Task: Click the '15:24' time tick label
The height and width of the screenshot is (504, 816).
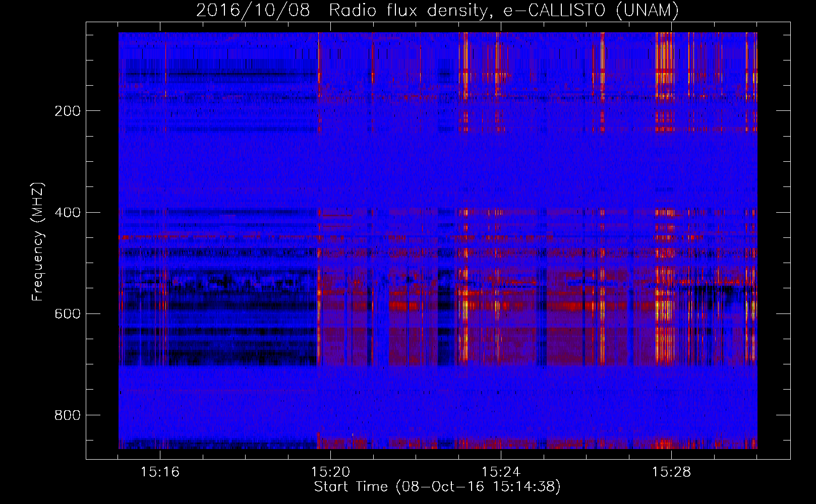Action: click(x=501, y=472)
